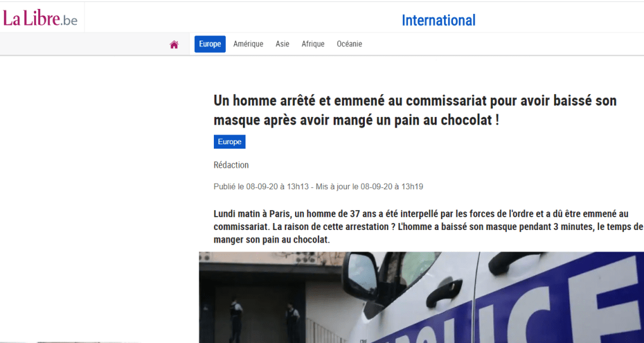The height and width of the screenshot is (343, 644).
Task: Go to the Afrique section
Action: tap(313, 44)
